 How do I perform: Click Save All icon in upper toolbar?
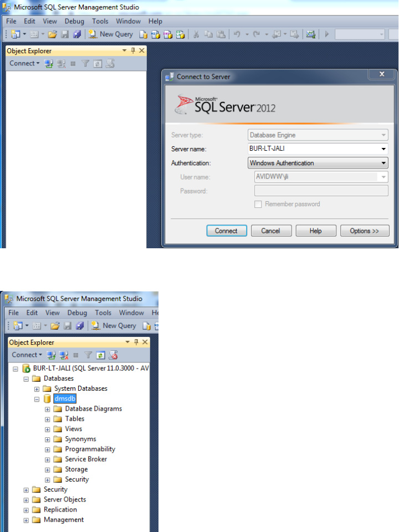click(77, 34)
